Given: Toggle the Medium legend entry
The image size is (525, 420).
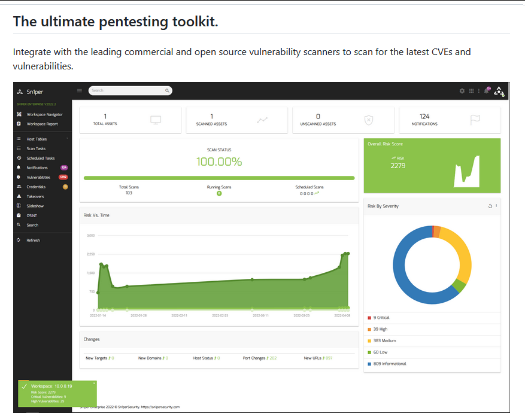Looking at the screenshot, I should 383,340.
